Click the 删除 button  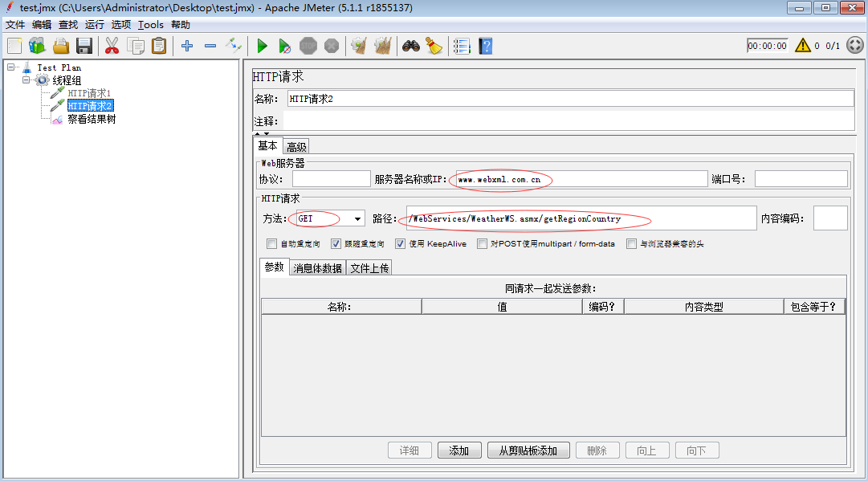[597, 450]
